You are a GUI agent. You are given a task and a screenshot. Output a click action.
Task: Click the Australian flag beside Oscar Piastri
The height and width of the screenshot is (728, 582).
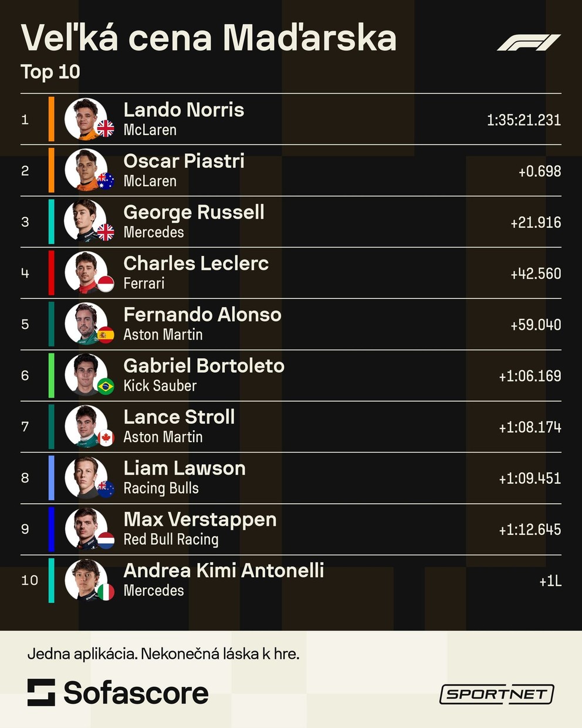coord(106,180)
